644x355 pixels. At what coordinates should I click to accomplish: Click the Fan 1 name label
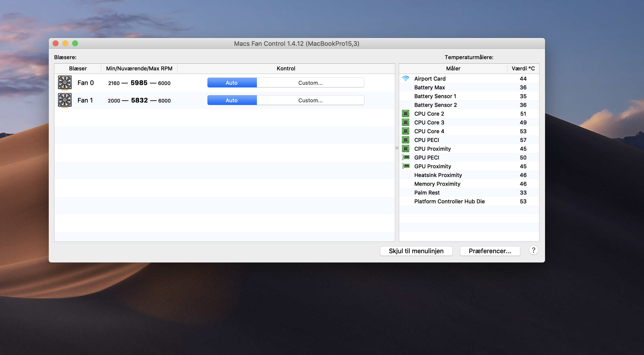tap(85, 100)
